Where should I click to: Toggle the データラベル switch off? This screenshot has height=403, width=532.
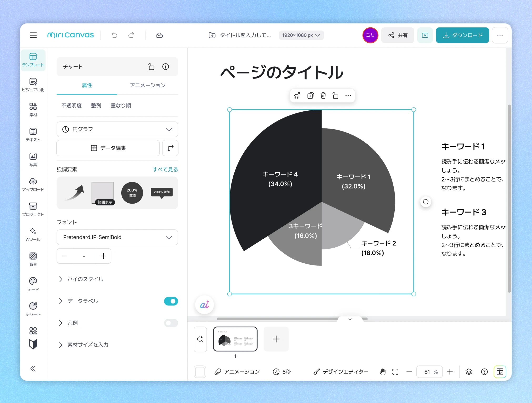click(171, 301)
